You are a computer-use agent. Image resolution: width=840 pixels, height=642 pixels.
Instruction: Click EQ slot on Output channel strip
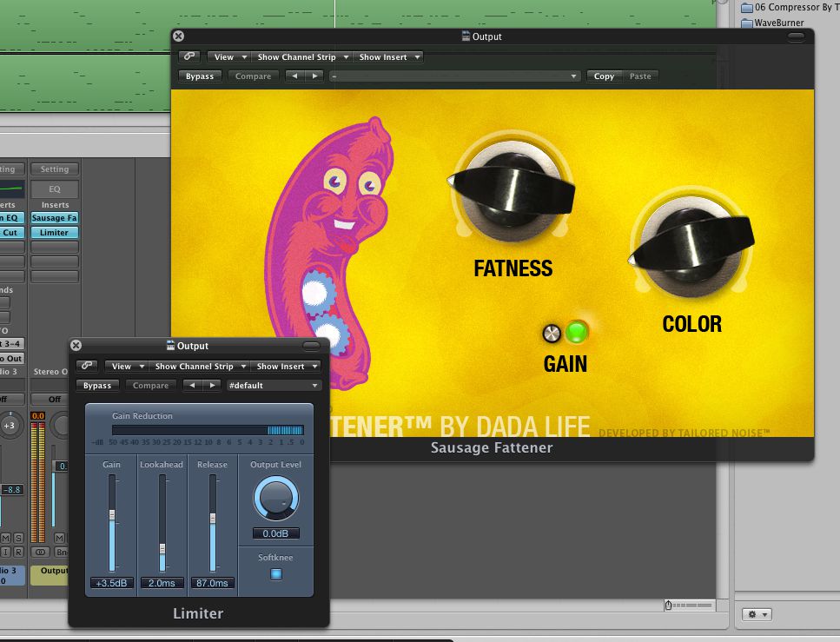(x=55, y=189)
